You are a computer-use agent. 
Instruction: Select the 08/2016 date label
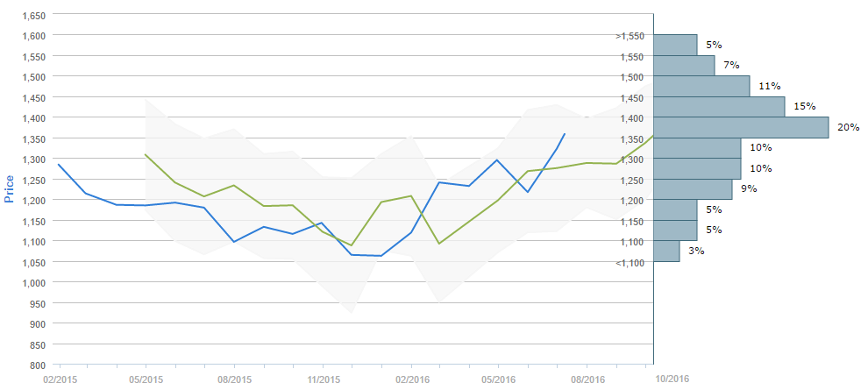coord(587,379)
